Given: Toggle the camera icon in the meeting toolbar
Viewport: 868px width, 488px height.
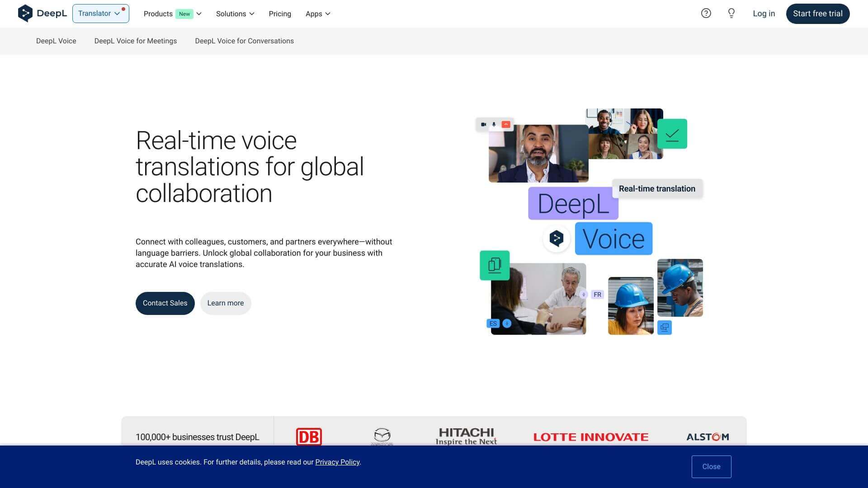Looking at the screenshot, I should (x=483, y=124).
